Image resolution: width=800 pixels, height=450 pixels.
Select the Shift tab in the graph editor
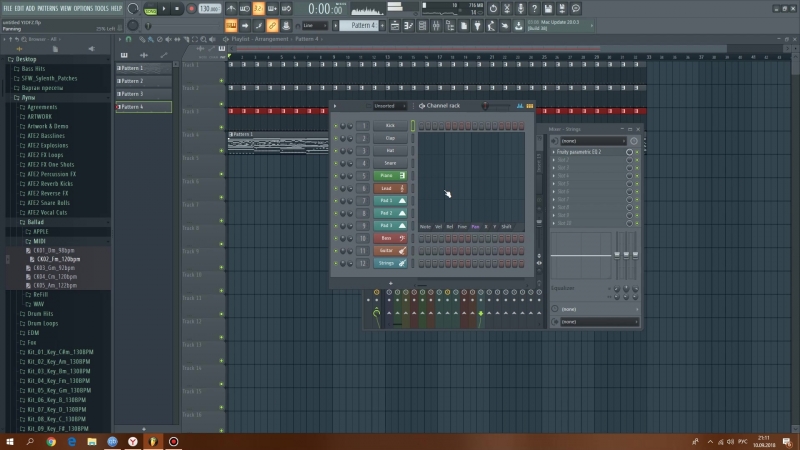coord(506,227)
